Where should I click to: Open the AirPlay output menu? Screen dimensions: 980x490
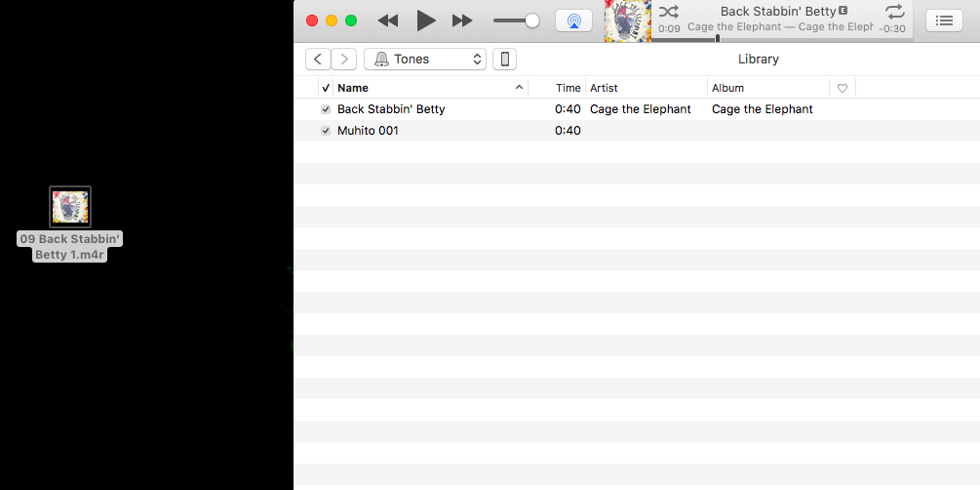coord(573,20)
